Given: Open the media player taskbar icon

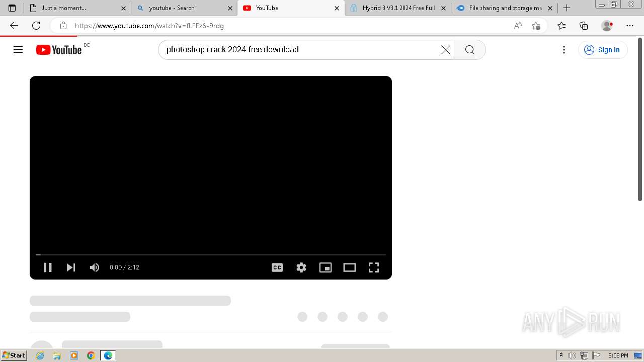Looking at the screenshot, I should [x=74, y=355].
